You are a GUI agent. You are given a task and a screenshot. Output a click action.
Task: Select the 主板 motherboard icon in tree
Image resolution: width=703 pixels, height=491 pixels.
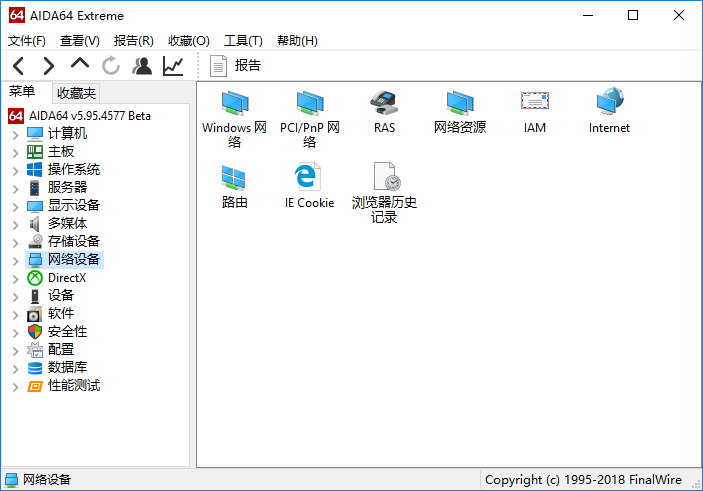pos(35,152)
